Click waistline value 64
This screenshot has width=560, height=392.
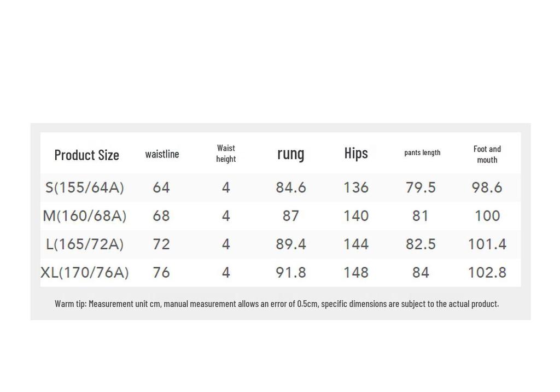coord(161,188)
